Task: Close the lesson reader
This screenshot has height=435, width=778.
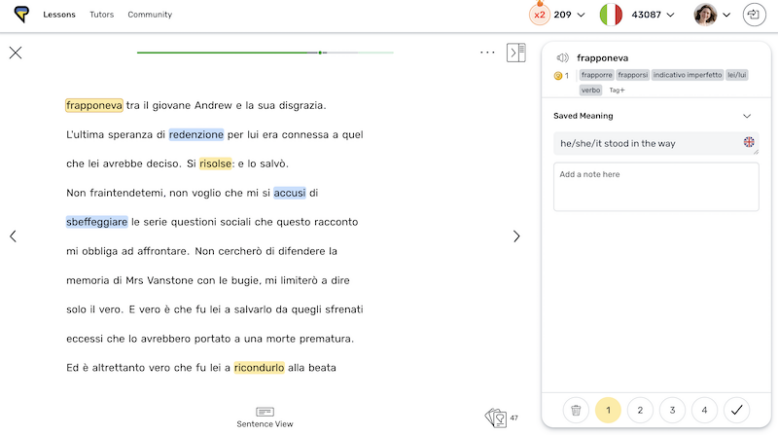Action: (x=15, y=53)
